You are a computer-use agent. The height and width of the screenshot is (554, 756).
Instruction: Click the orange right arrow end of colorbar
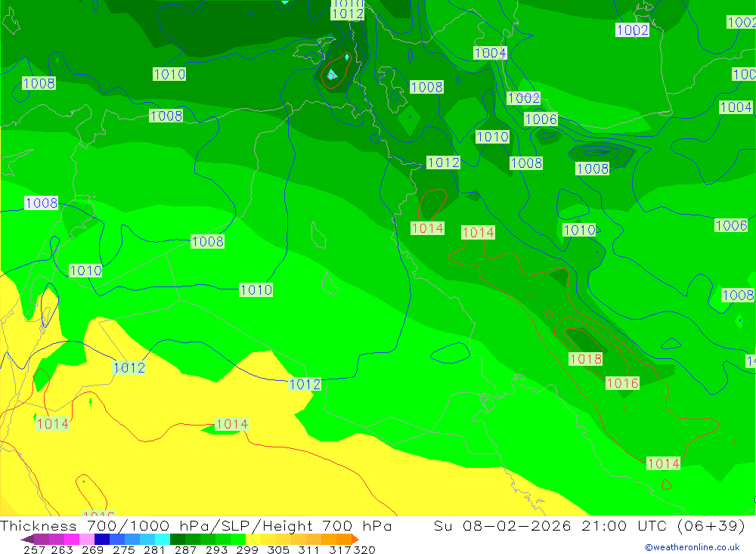tap(355, 539)
